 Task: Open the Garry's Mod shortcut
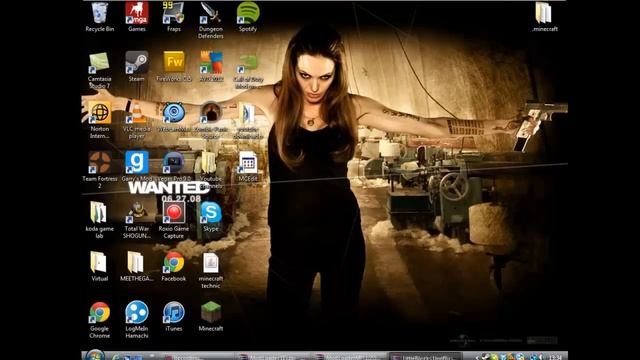tap(137, 163)
